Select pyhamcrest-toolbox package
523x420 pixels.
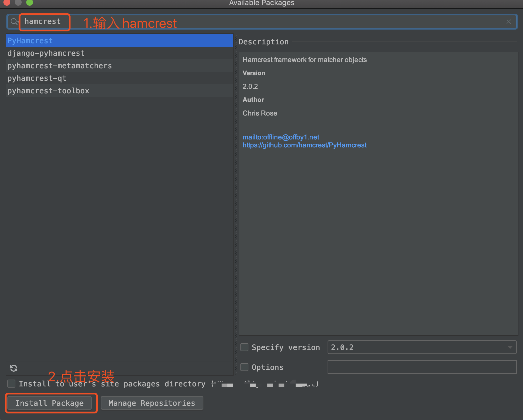pyautogui.click(x=120, y=90)
